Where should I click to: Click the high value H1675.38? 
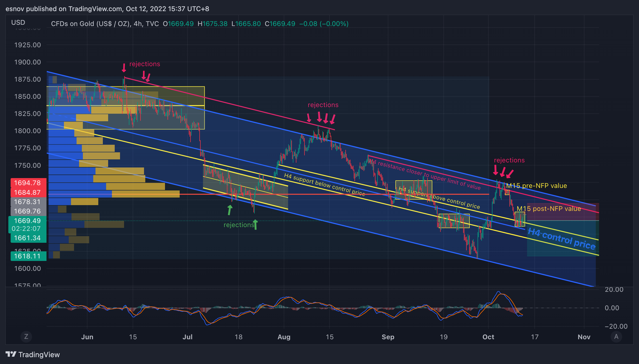point(212,24)
